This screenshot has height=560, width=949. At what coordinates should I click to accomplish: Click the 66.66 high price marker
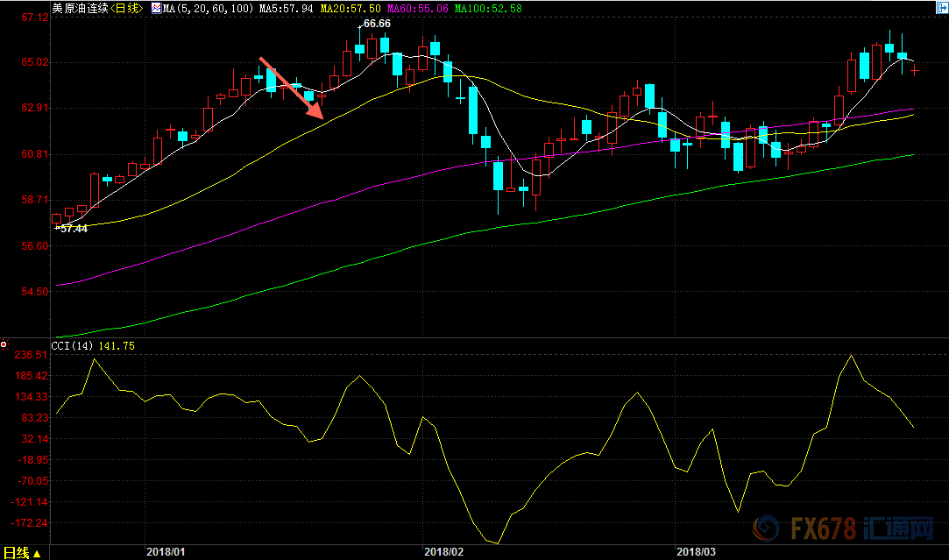point(375,24)
